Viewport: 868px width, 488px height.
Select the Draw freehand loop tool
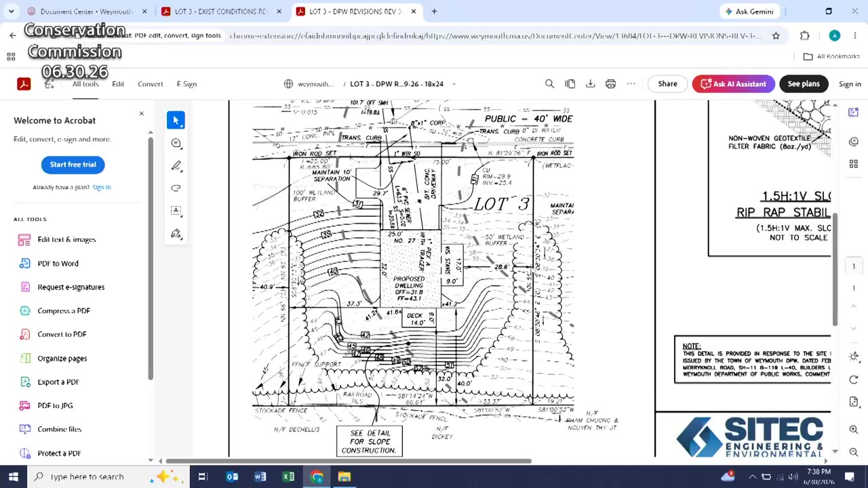(176, 188)
